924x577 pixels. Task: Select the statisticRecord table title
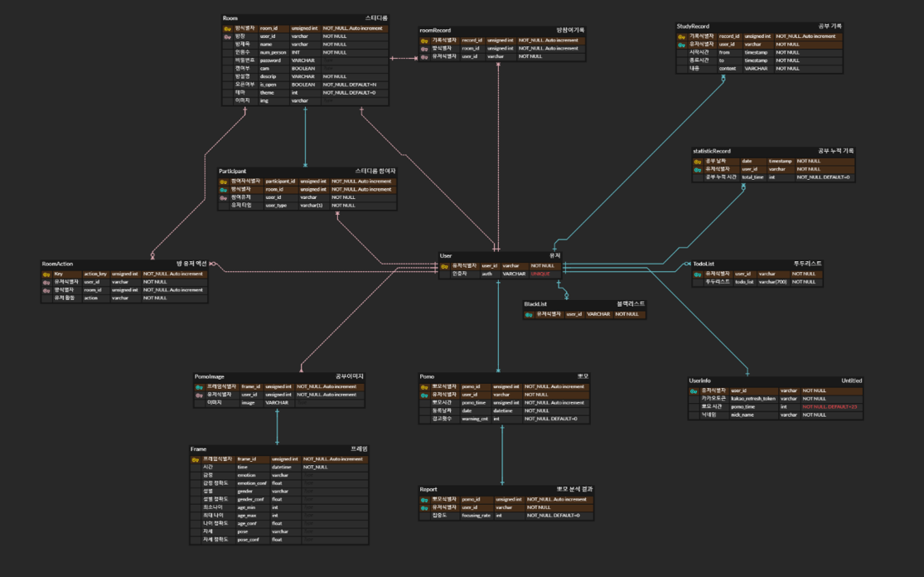(711, 152)
